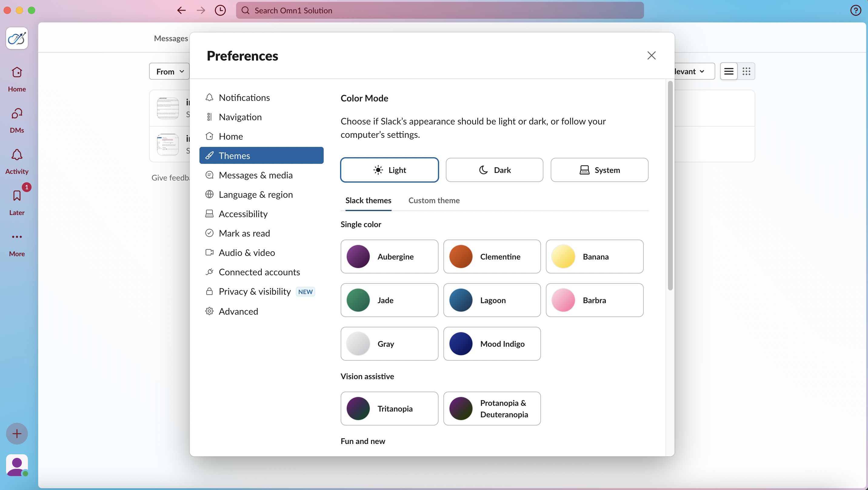This screenshot has height=490, width=868.
Task: Select Tritanopia vision assistive theme
Action: pyautogui.click(x=389, y=409)
